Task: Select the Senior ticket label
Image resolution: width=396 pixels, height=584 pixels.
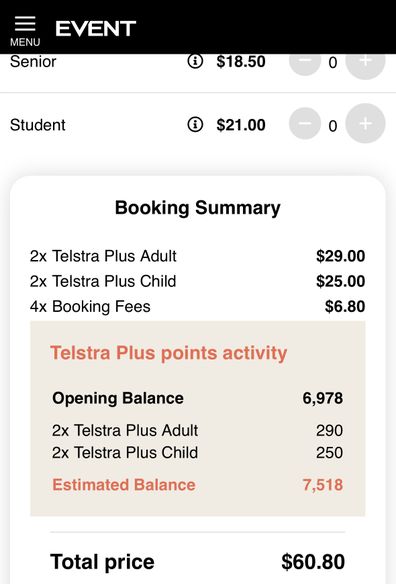Action: (x=33, y=61)
